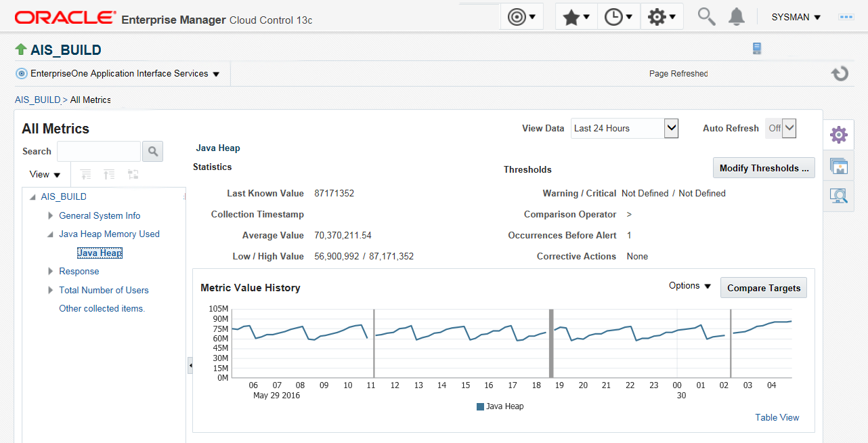Expand the Total Number of Users node
Image resolution: width=868 pixels, height=443 pixels.
point(51,290)
